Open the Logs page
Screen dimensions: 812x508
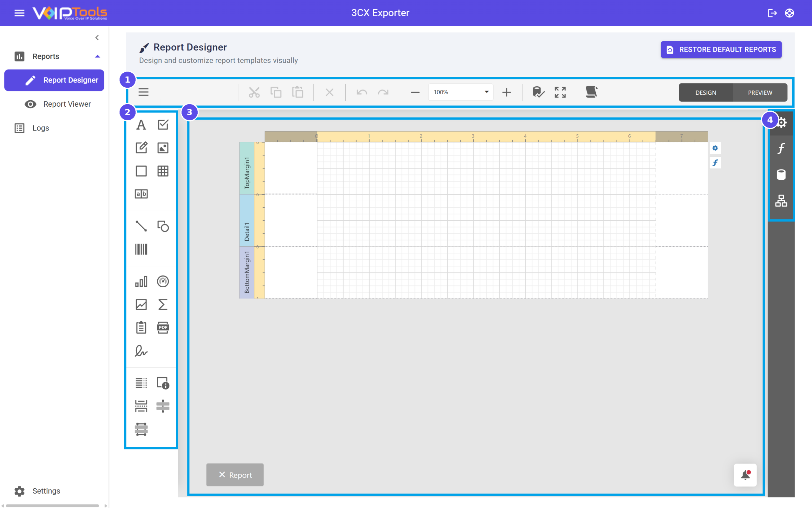pyautogui.click(x=32, y=128)
